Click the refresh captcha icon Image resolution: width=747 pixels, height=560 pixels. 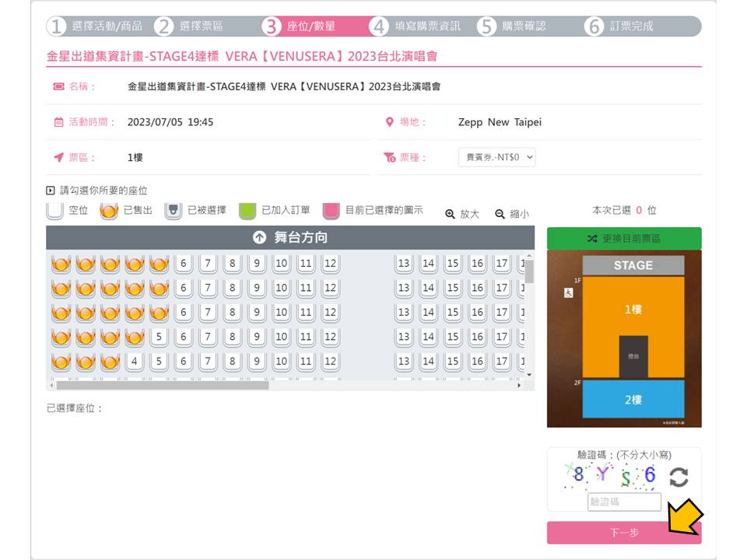679,477
